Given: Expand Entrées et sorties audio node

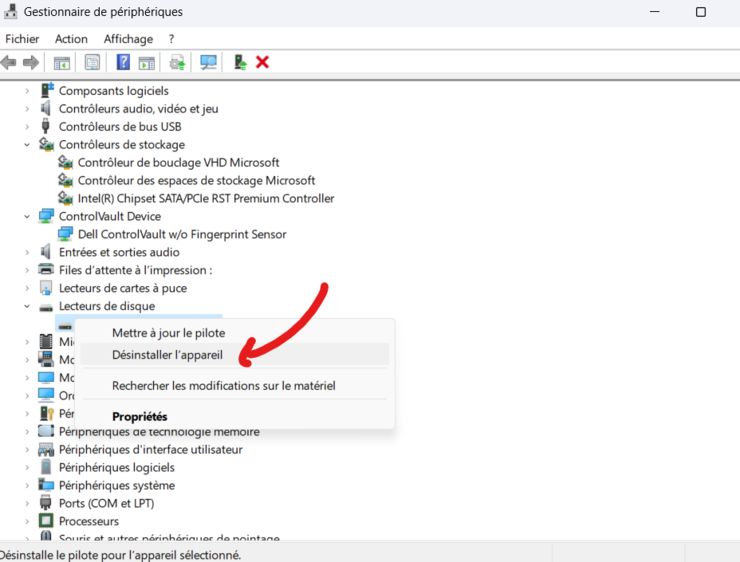Looking at the screenshot, I should 27,252.
